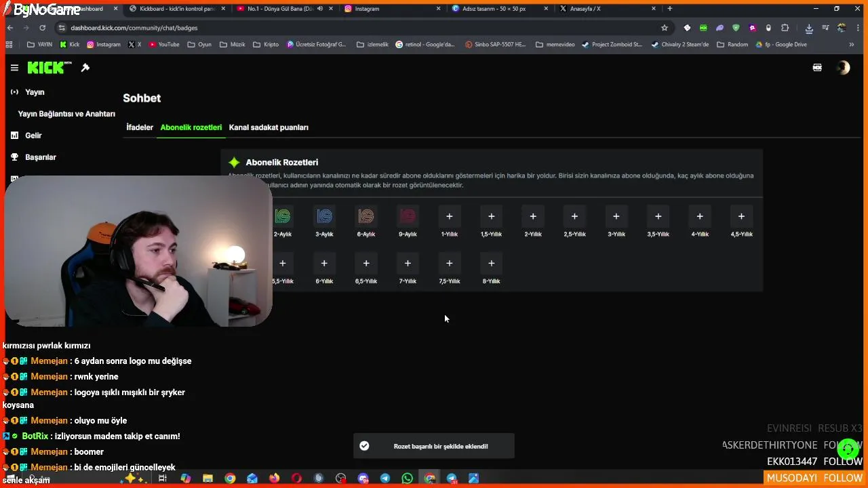
Task: Open the user avatar menu at top right
Action: pos(843,68)
